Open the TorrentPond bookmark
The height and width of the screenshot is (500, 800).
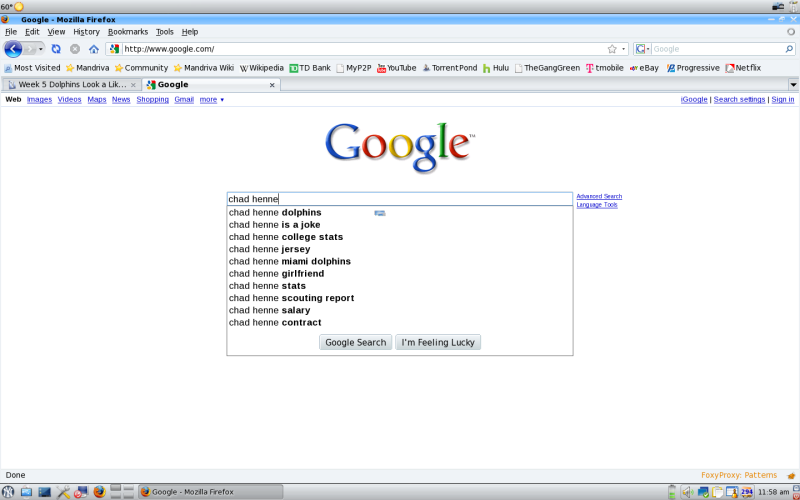449,68
